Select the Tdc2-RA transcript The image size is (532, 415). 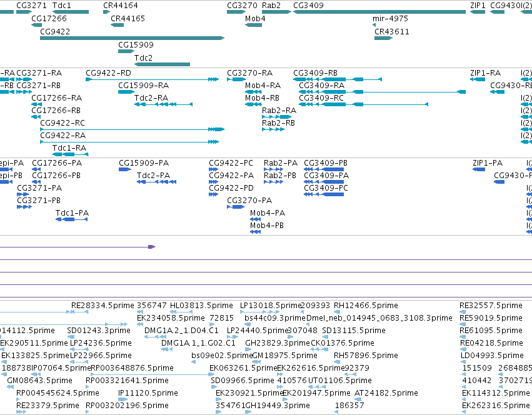pyautogui.click(x=164, y=104)
